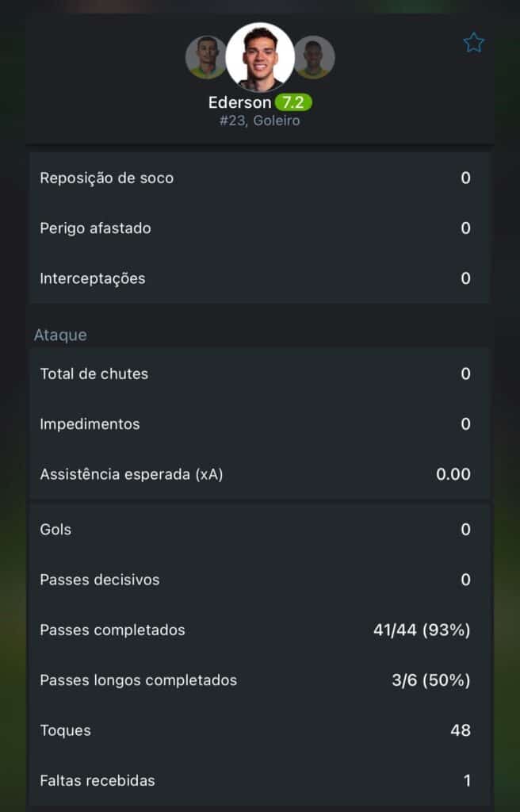Click the 'Faltas recebidas' row
The image size is (520, 812).
pyautogui.click(x=260, y=781)
